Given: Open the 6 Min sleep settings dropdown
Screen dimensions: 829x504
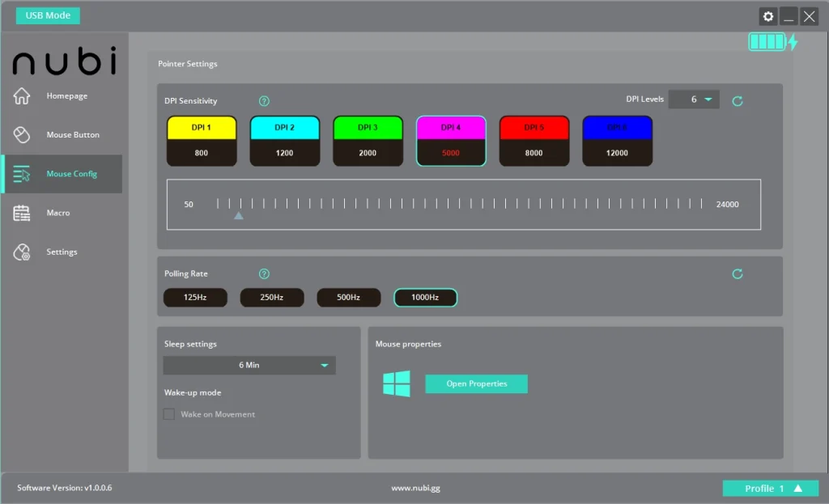Looking at the screenshot, I should click(x=249, y=366).
